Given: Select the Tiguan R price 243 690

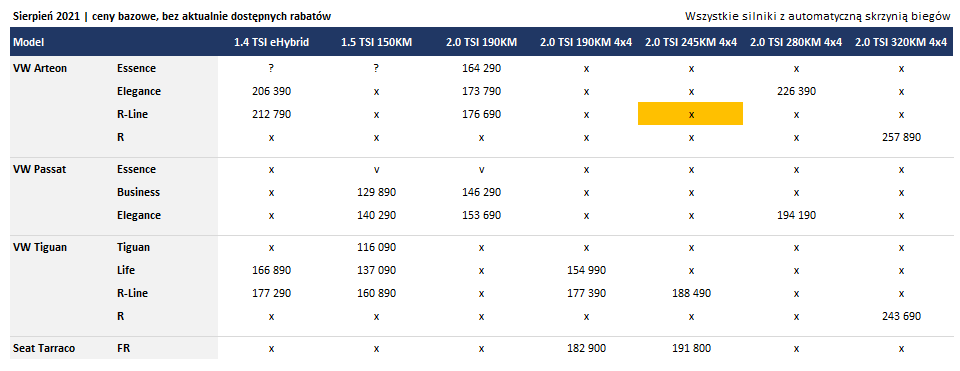Looking at the screenshot, I should tap(901, 316).
